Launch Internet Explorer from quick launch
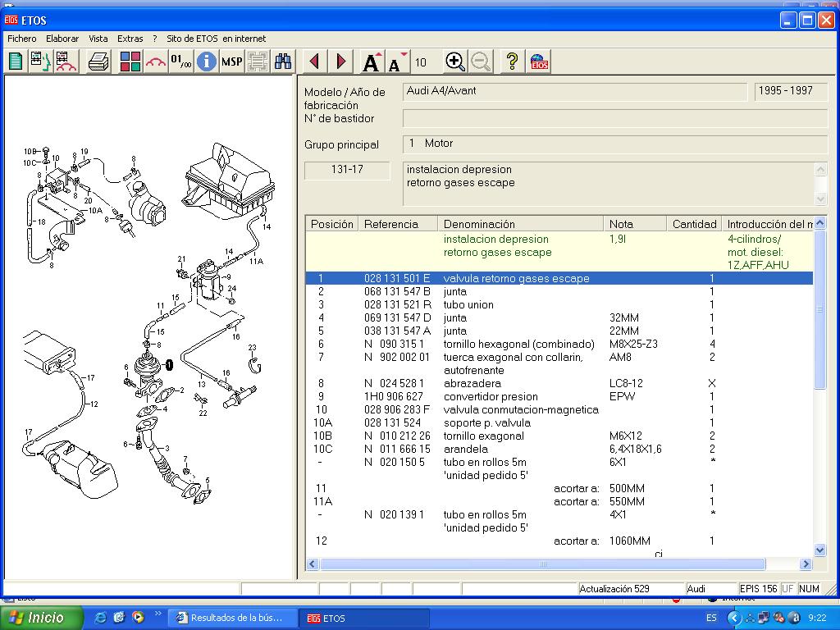Viewport: 840px width, 630px height. (100, 618)
